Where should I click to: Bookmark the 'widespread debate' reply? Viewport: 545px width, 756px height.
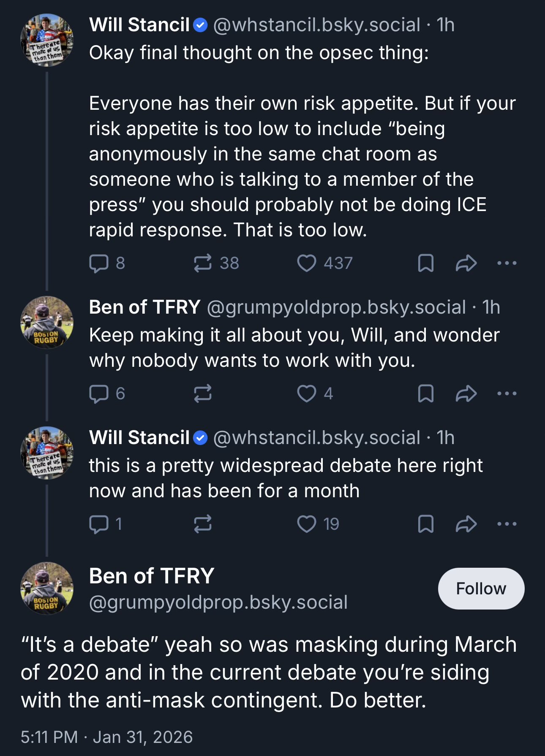[425, 524]
